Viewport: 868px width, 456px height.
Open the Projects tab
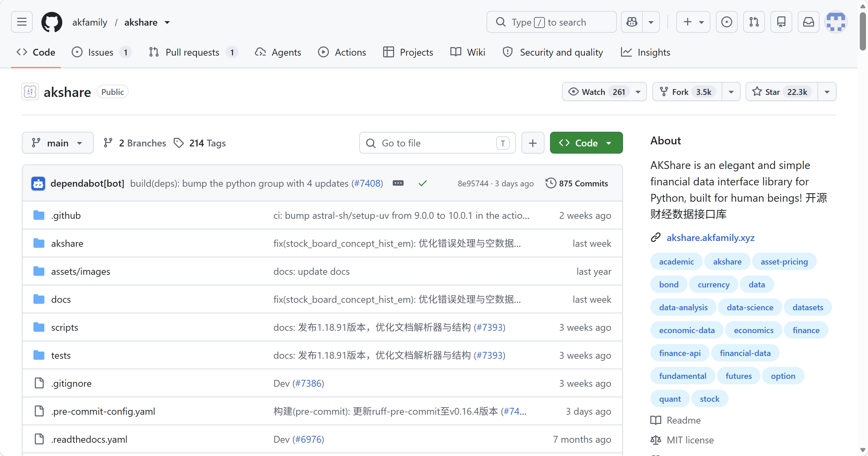click(x=408, y=52)
